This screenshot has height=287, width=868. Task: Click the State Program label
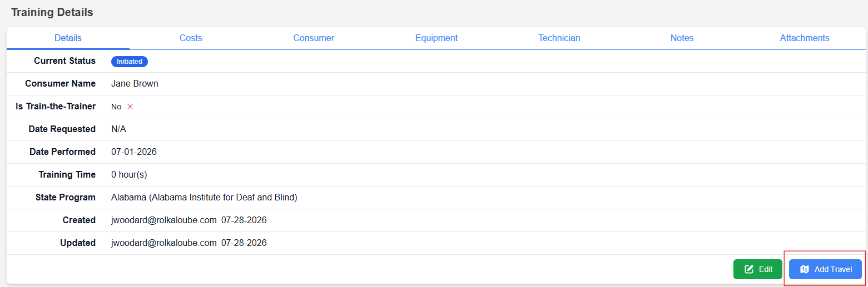66,198
